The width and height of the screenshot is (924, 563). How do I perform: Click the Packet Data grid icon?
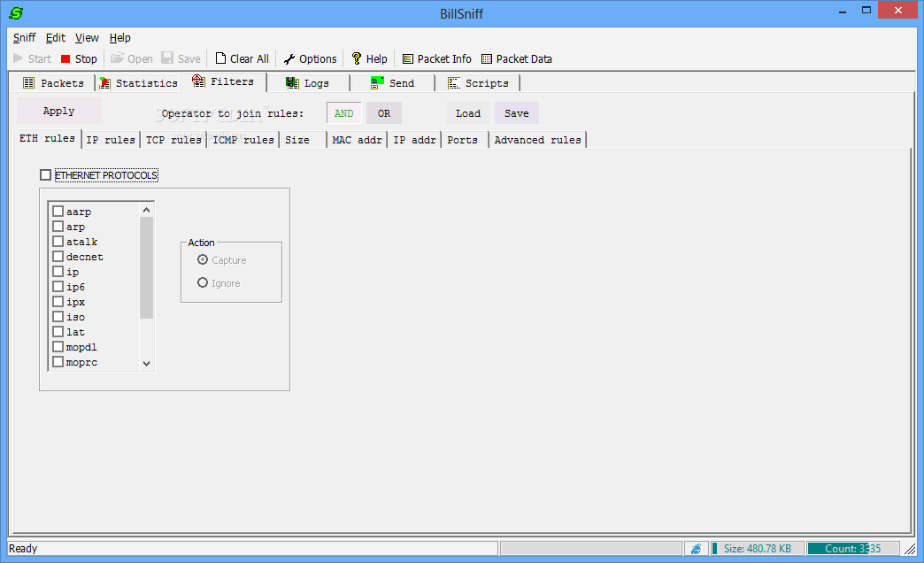point(486,59)
